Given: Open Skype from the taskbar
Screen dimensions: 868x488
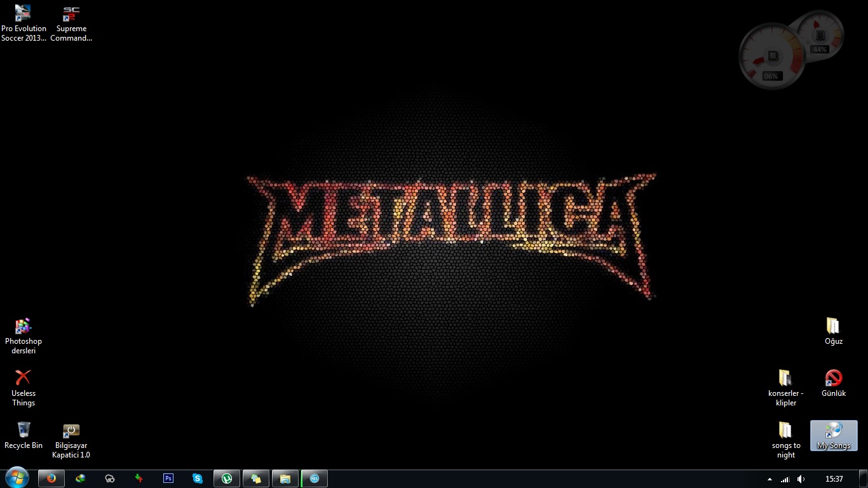Looking at the screenshot, I should pos(198,478).
